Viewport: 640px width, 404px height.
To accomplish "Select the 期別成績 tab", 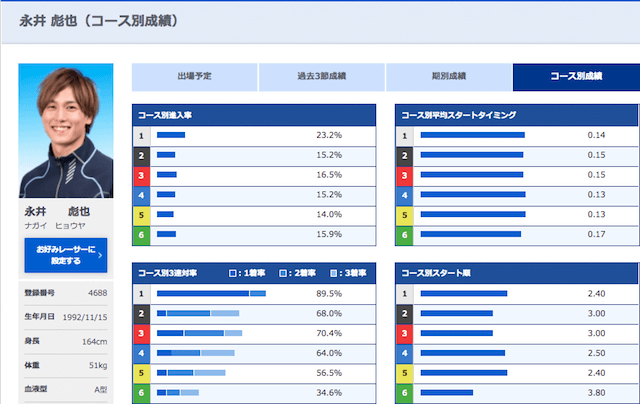I will click(449, 77).
